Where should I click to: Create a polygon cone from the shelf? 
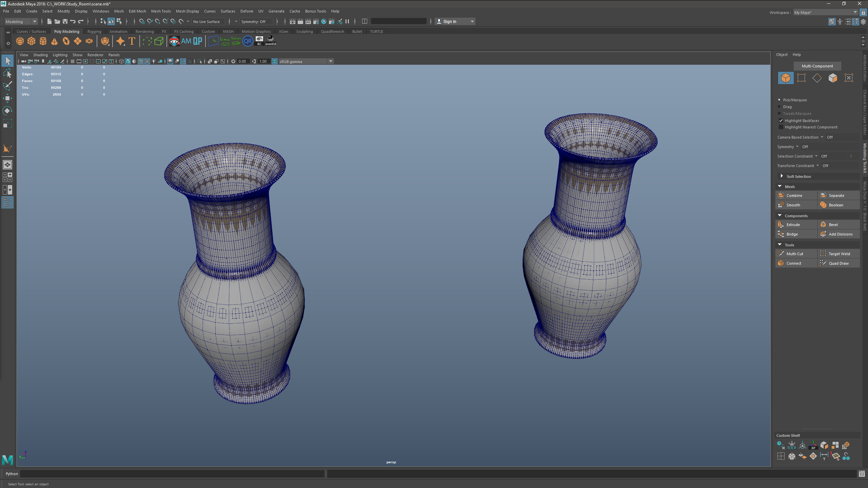tap(54, 41)
